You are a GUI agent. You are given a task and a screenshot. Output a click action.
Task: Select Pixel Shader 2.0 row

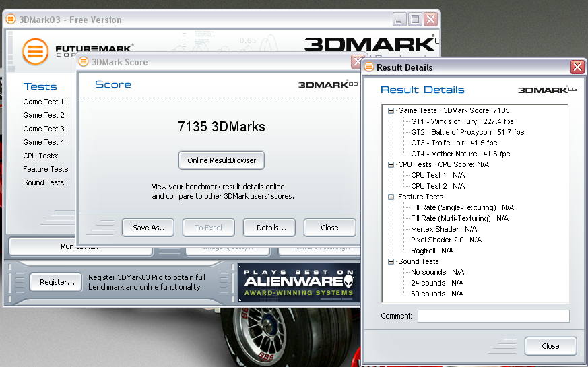click(x=447, y=240)
